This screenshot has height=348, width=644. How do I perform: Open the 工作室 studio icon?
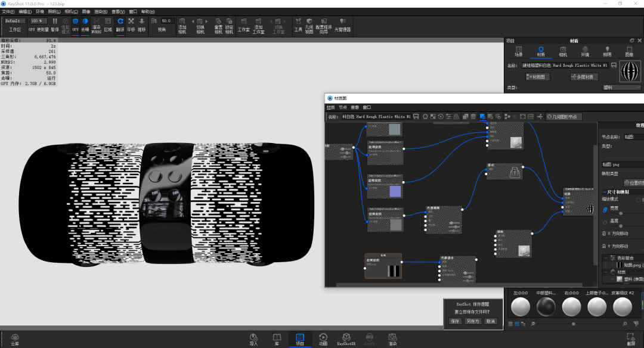click(243, 25)
